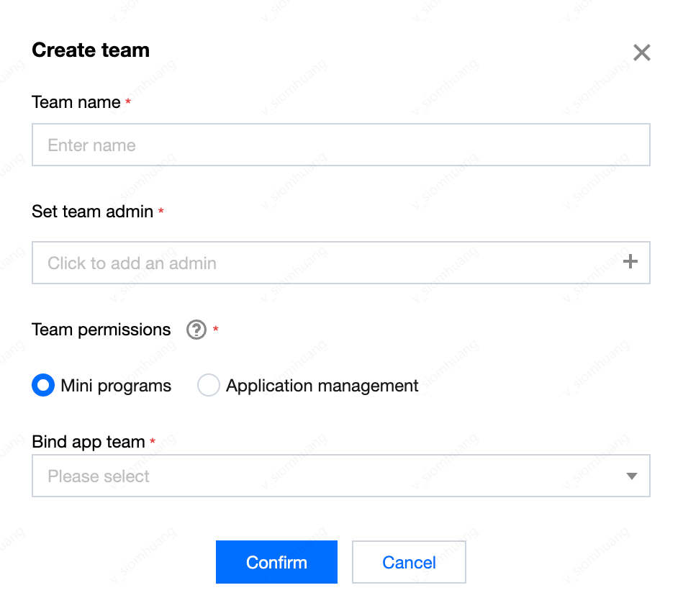Click the 'Team name' field label
This screenshot has width=683, height=616.
coord(76,102)
